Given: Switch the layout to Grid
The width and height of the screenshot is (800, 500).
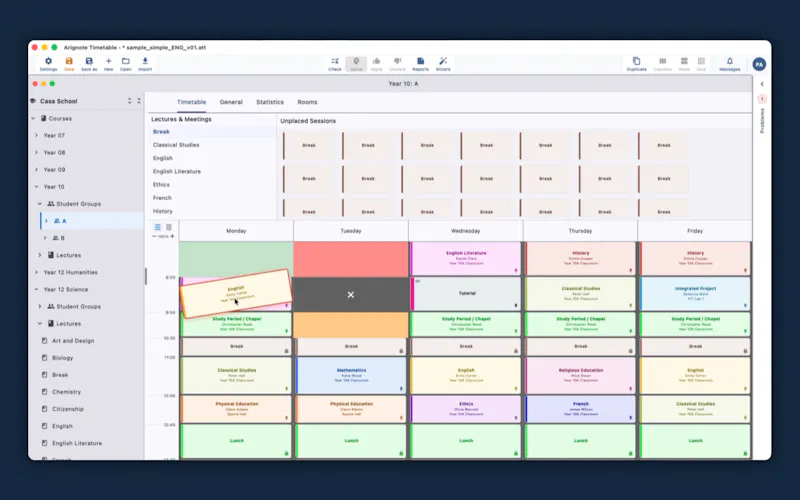Looking at the screenshot, I should (701, 64).
